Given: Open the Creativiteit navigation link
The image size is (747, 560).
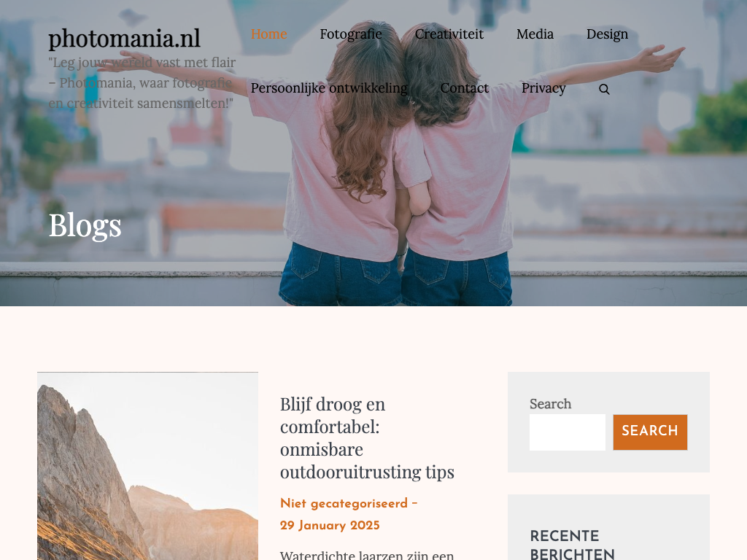Looking at the screenshot, I should click(449, 34).
